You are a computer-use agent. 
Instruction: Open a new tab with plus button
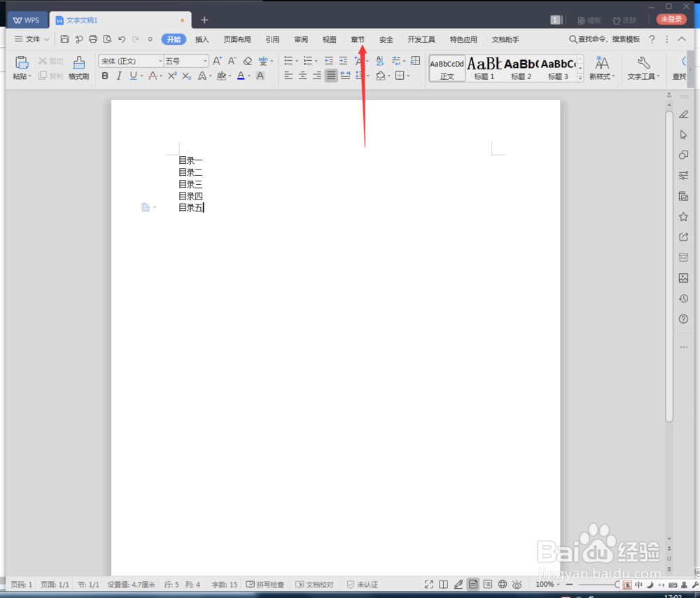pyautogui.click(x=204, y=20)
